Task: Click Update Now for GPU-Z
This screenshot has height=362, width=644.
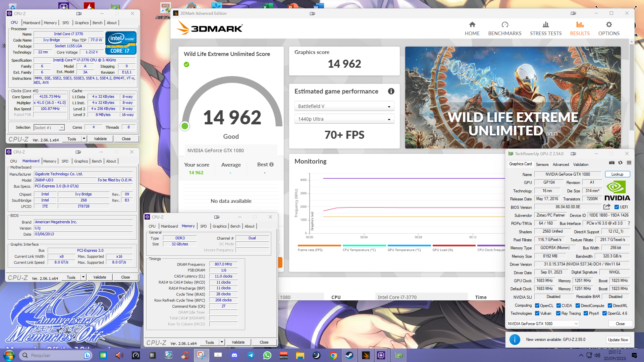Action: 618,340
